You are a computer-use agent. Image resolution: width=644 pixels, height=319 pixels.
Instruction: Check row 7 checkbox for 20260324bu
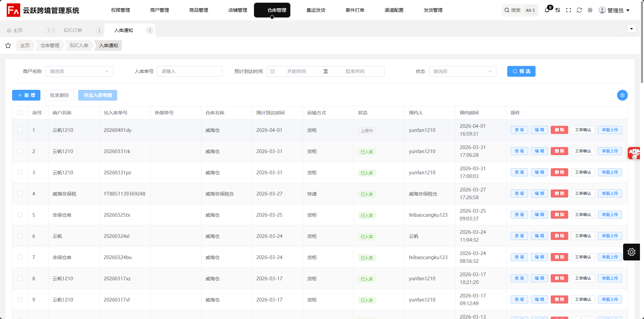(20, 257)
